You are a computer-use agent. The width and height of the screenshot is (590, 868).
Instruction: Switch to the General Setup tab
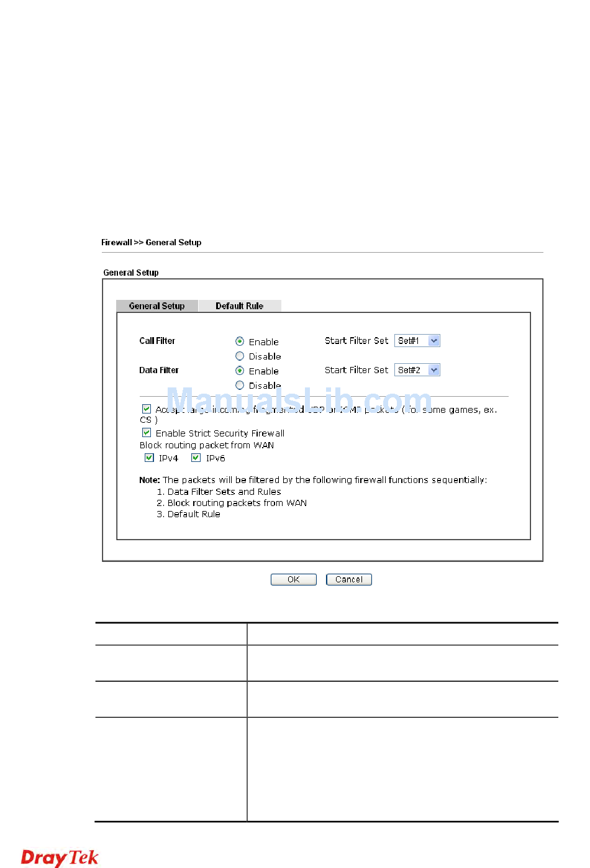coord(157,305)
